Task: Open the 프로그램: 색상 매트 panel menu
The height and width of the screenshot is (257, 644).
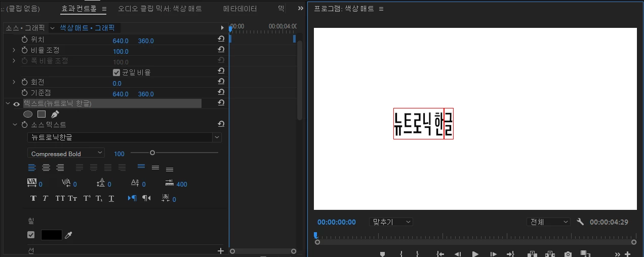Action: pos(381,9)
